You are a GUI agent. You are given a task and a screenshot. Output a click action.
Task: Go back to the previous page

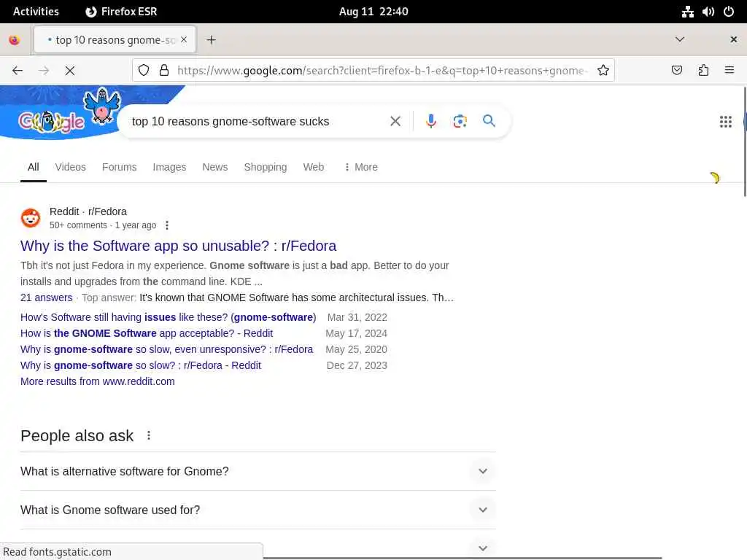point(18,71)
